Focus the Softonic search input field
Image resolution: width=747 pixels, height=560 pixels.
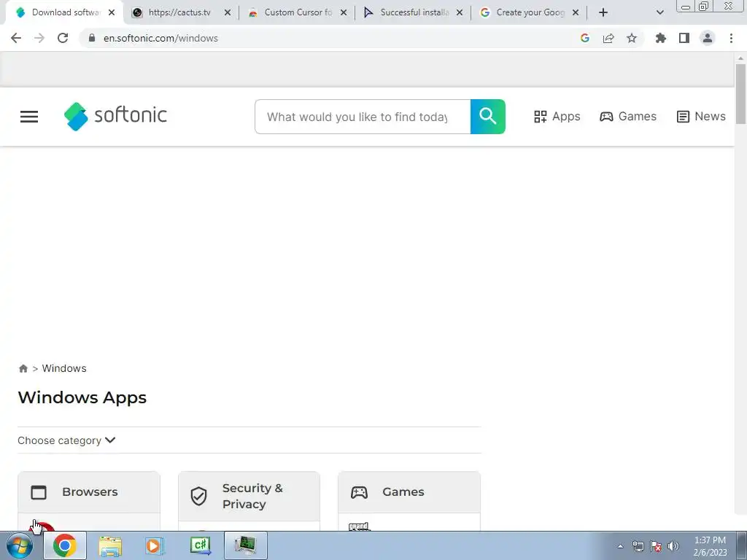[x=363, y=117]
